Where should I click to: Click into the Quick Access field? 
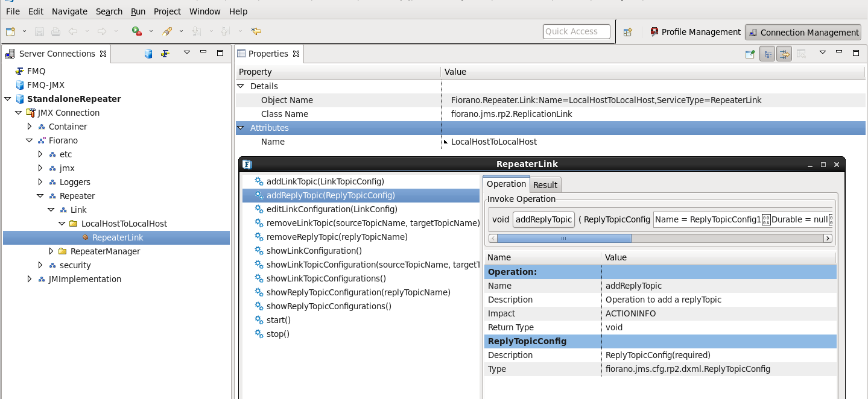tap(576, 31)
